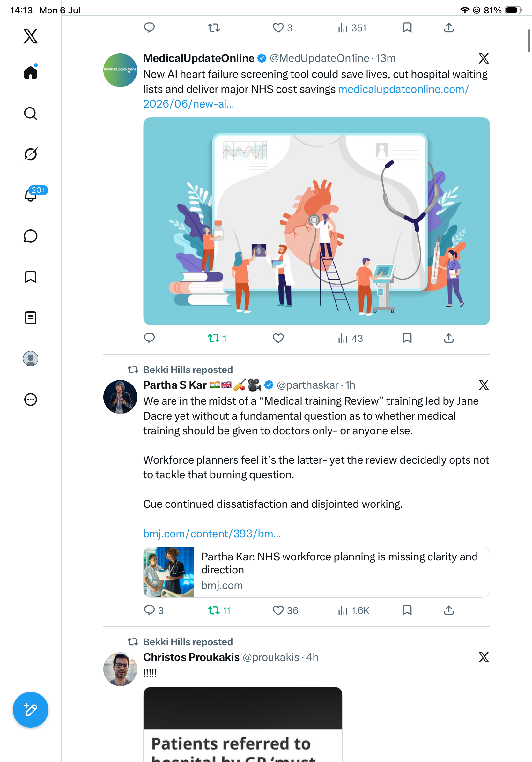Like the MedicalUpdateOnline heart failure post
This screenshot has width=532, height=762.
pyautogui.click(x=278, y=338)
